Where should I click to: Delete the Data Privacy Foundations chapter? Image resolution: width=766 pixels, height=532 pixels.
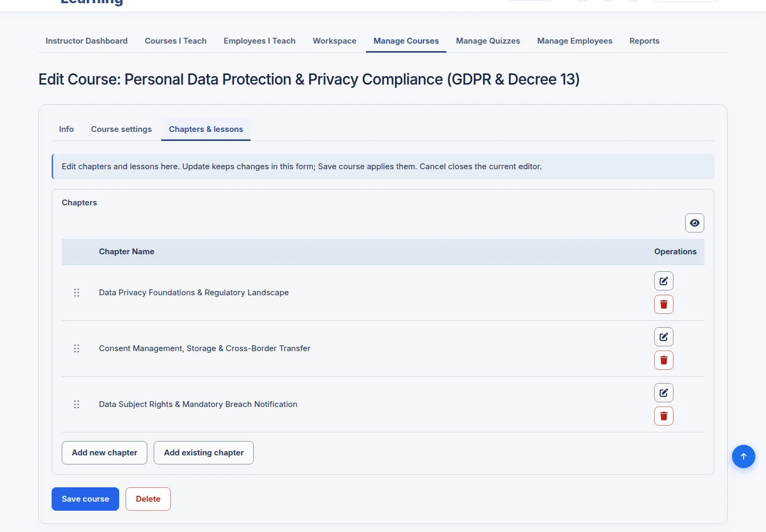pos(664,304)
